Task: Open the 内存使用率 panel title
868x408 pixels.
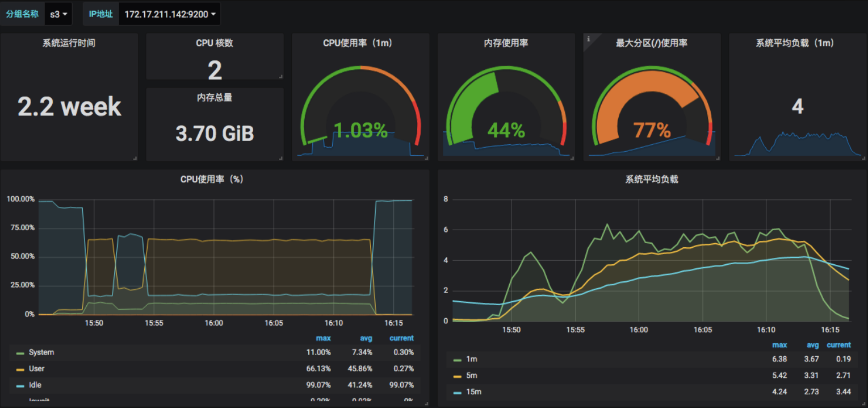Action: pyautogui.click(x=506, y=43)
